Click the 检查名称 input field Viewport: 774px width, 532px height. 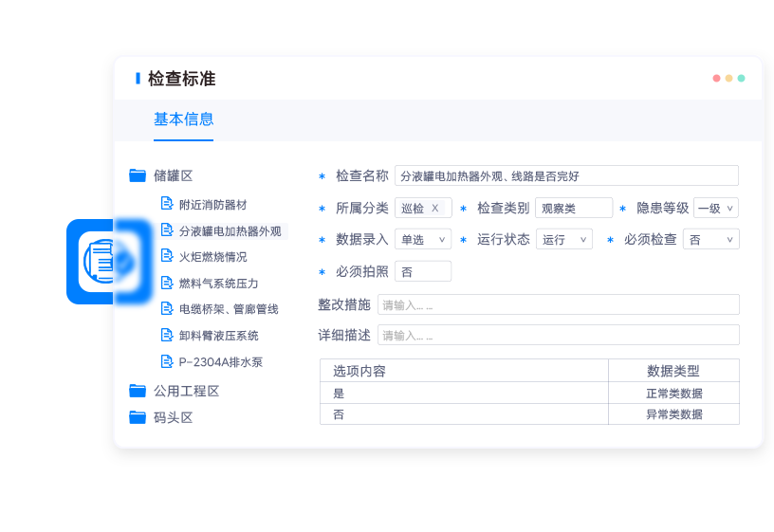[x=565, y=176]
